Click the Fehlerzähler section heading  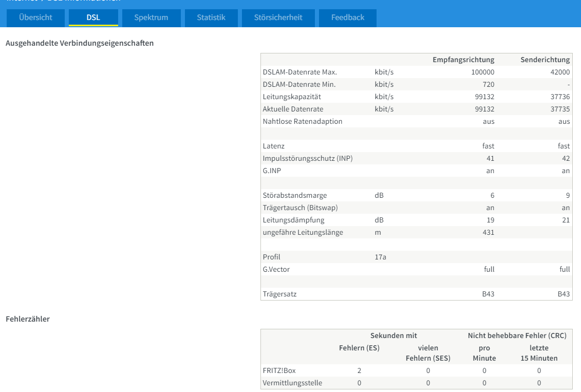click(28, 319)
